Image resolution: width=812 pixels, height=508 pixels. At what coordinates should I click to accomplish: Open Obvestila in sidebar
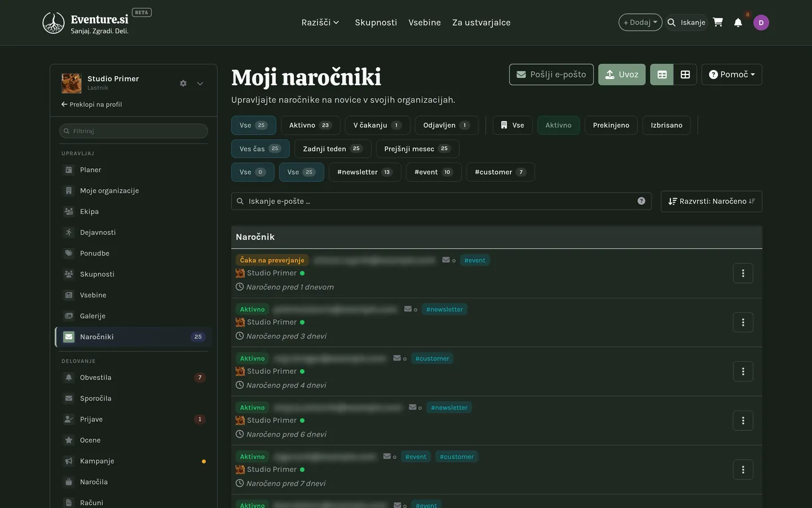tap(133, 378)
